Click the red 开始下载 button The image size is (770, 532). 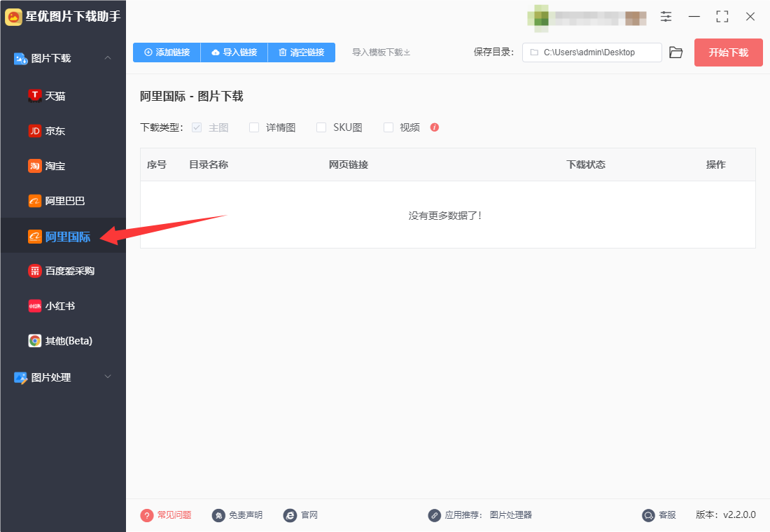[x=728, y=52]
